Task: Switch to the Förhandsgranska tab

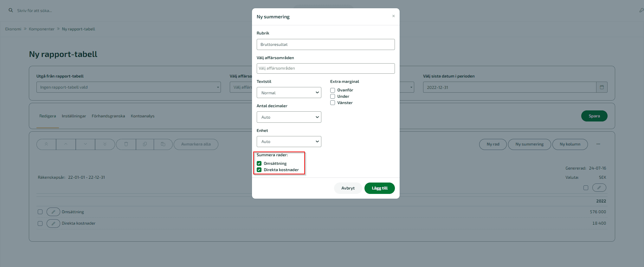Action: (108, 116)
